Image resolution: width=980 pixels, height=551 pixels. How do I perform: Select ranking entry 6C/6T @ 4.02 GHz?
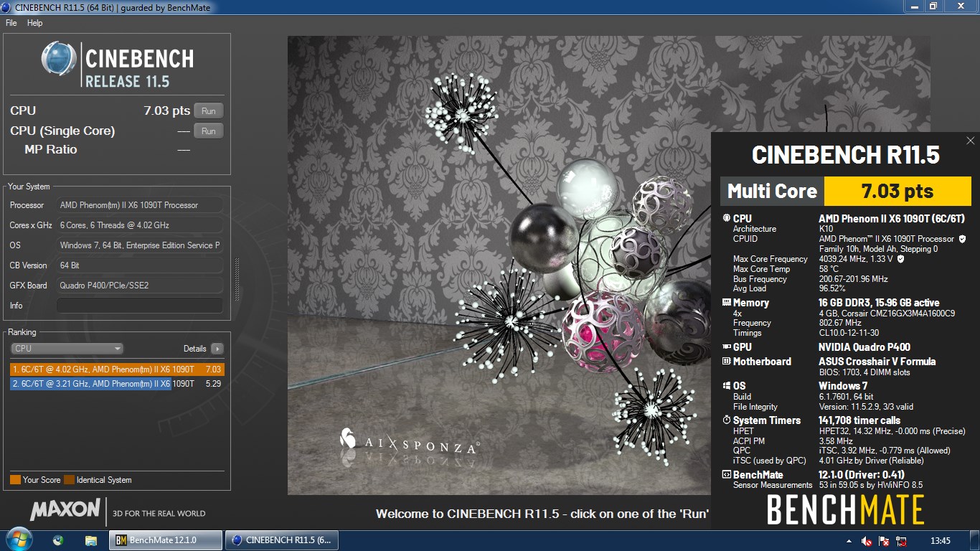(118, 369)
